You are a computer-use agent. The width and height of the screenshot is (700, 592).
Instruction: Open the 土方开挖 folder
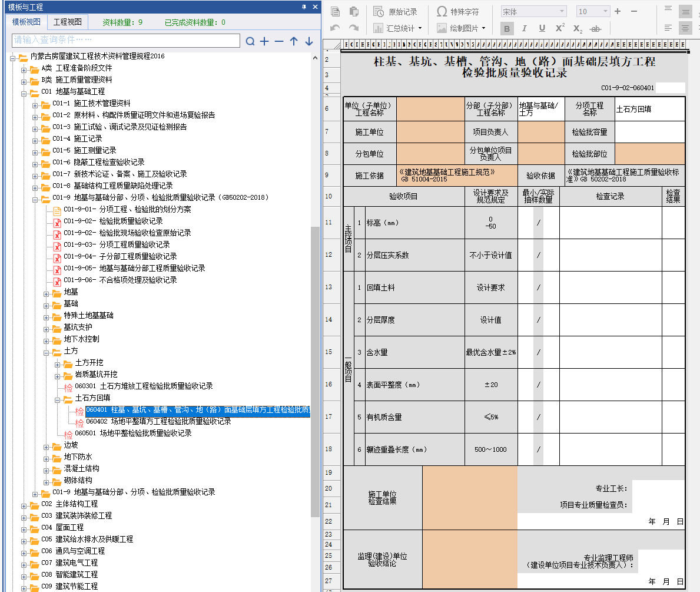pos(89,363)
